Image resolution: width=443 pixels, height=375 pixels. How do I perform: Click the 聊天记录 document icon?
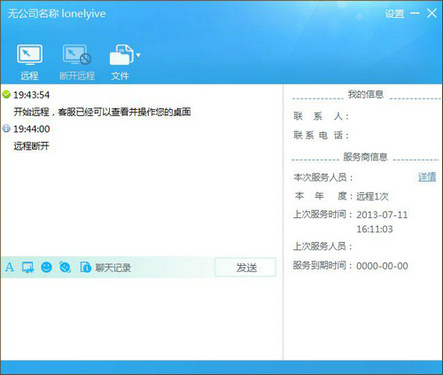[x=85, y=267]
